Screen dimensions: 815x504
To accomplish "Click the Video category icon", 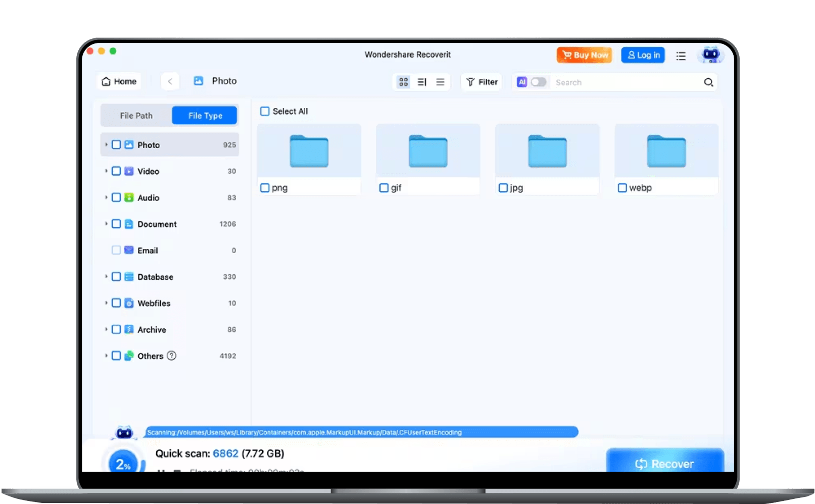I will (129, 171).
